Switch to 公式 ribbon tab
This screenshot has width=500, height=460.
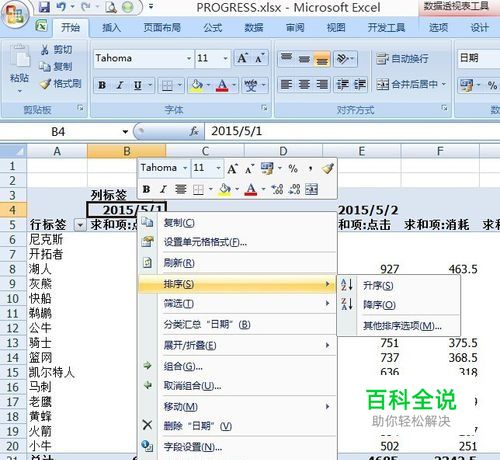213,27
